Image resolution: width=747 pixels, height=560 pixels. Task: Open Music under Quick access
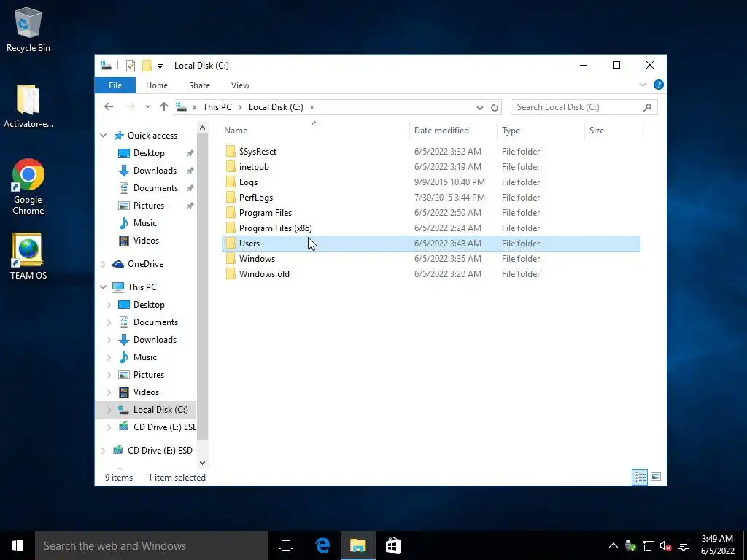tap(145, 223)
